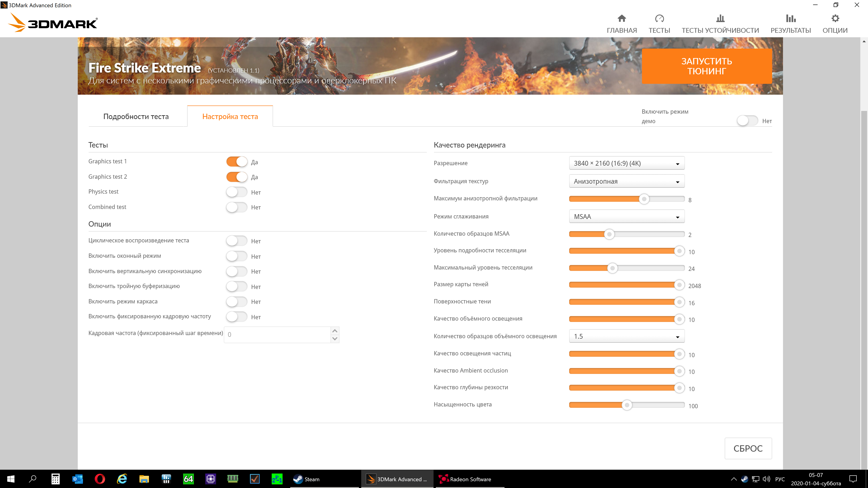Open the ГЛАВНАЯ home icon
This screenshot has height=488, width=868.
point(622,19)
